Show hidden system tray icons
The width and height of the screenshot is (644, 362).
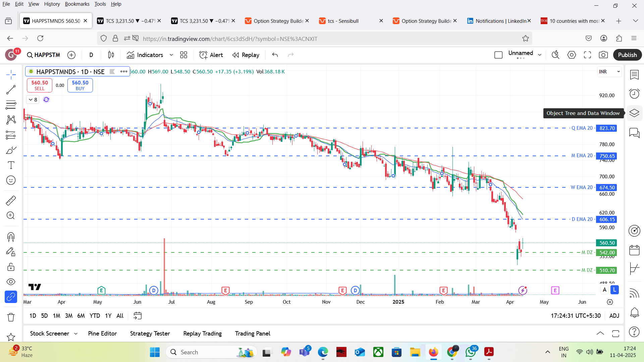click(548, 352)
